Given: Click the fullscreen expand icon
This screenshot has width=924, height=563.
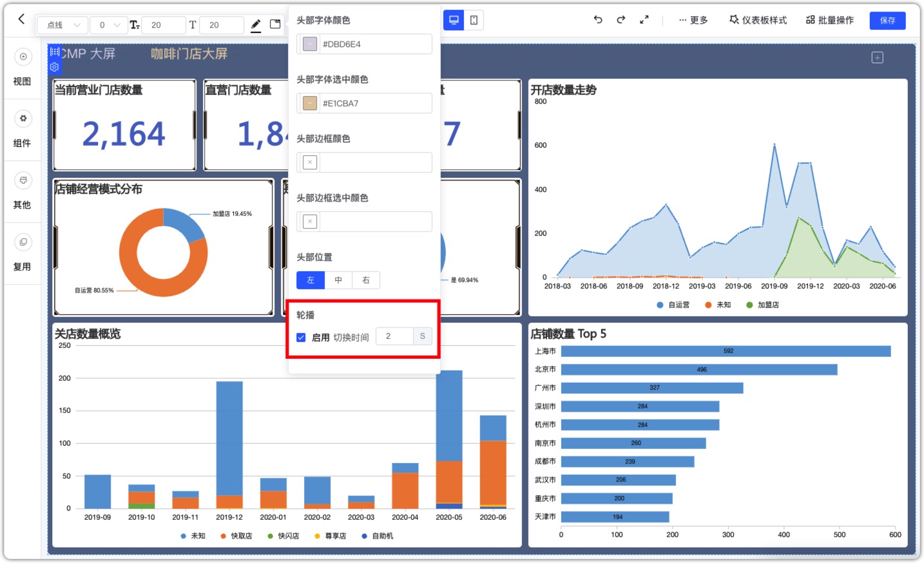Looking at the screenshot, I should [x=644, y=20].
